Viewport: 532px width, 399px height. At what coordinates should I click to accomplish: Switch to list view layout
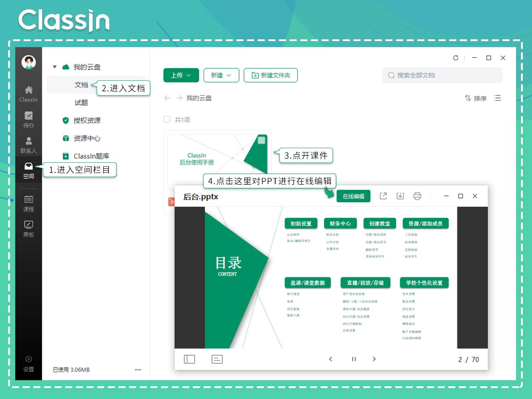(498, 98)
